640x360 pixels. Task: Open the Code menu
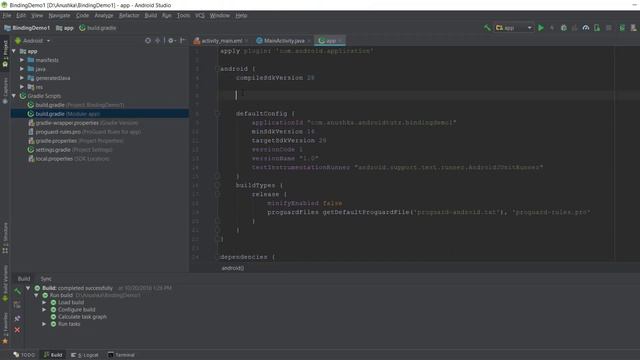pos(82,16)
